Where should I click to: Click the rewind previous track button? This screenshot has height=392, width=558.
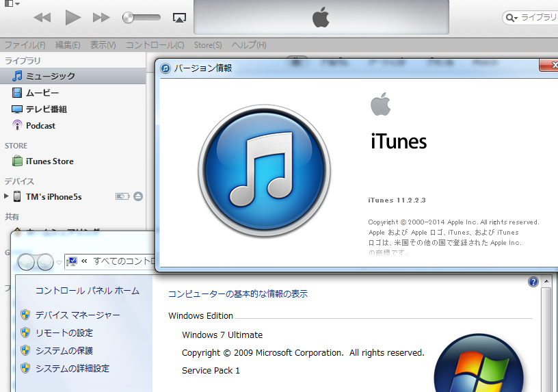tap(42, 18)
